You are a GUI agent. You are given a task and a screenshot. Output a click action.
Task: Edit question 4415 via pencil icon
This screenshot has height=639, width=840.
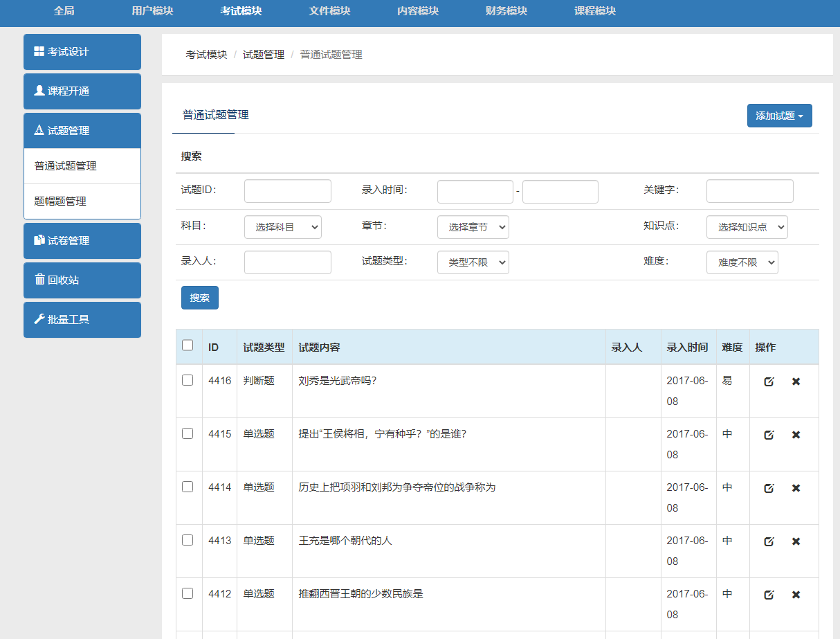pyautogui.click(x=769, y=435)
